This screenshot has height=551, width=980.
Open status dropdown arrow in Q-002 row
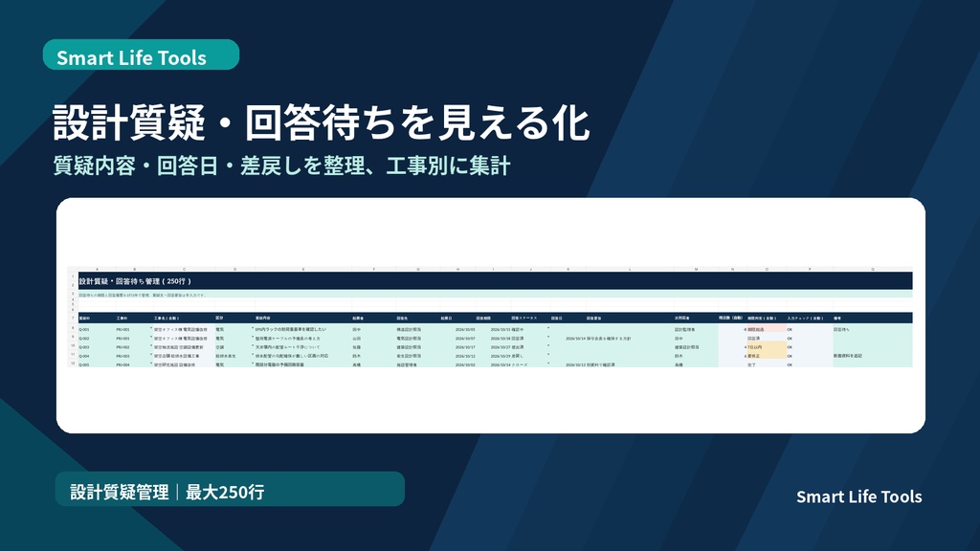pyautogui.click(x=548, y=337)
